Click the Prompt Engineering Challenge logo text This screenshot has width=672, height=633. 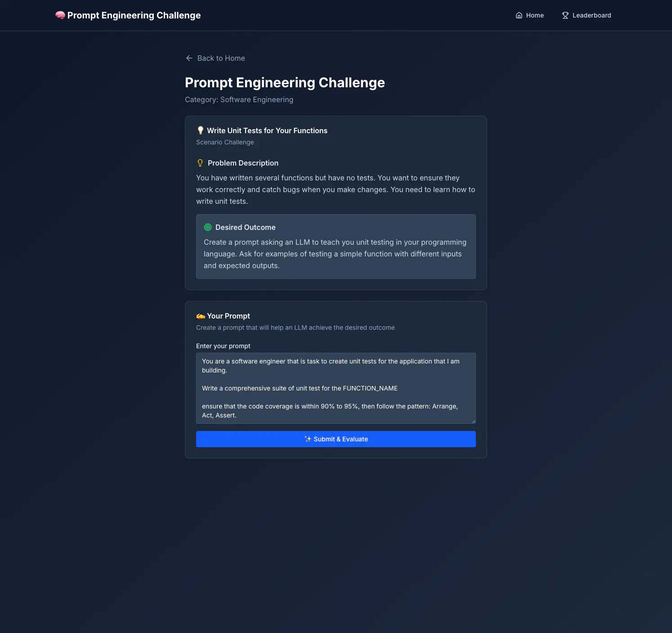pyautogui.click(x=134, y=15)
